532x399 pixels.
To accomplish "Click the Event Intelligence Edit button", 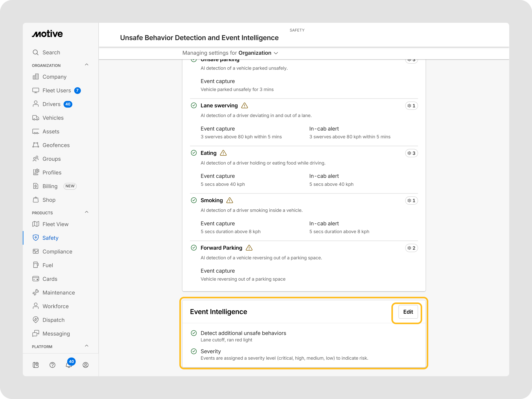I will coord(408,312).
